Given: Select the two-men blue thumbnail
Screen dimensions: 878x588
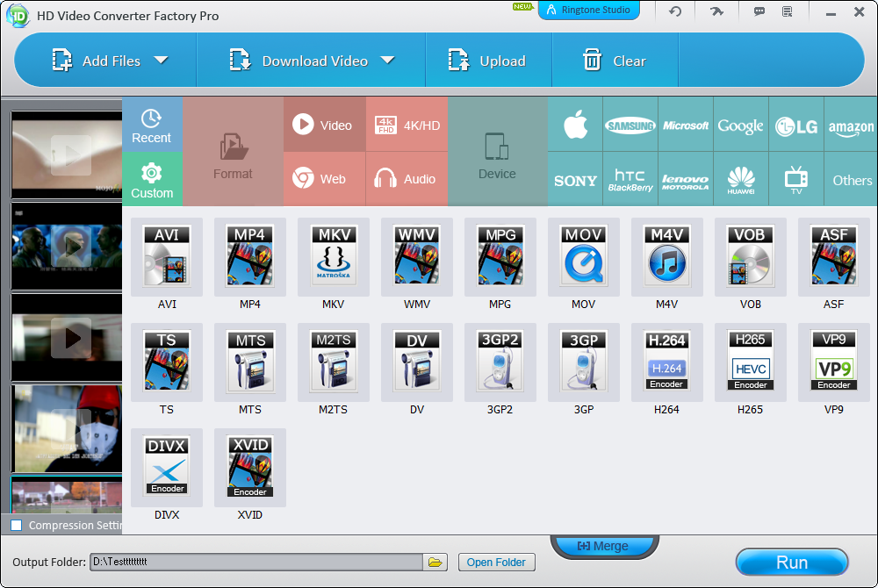Looking at the screenshot, I should tap(67, 246).
